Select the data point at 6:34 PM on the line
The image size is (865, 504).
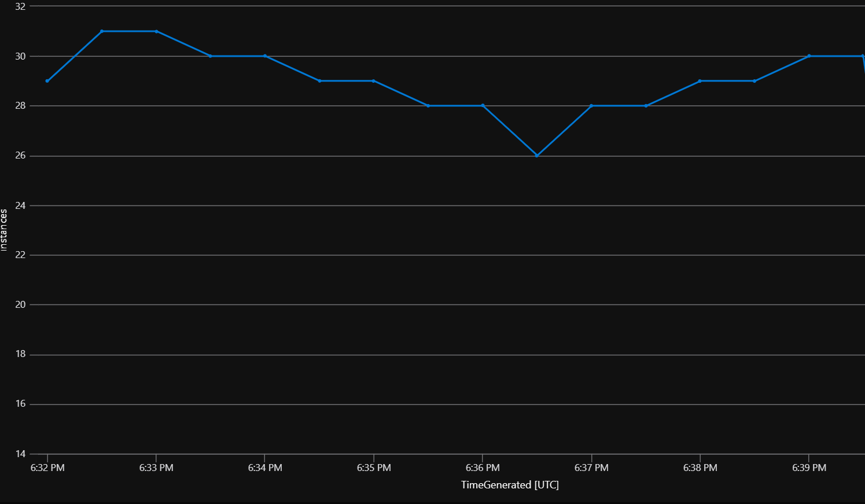point(265,56)
